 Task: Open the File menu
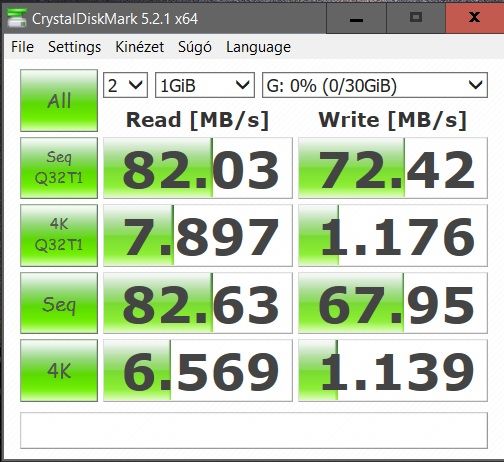coord(22,47)
